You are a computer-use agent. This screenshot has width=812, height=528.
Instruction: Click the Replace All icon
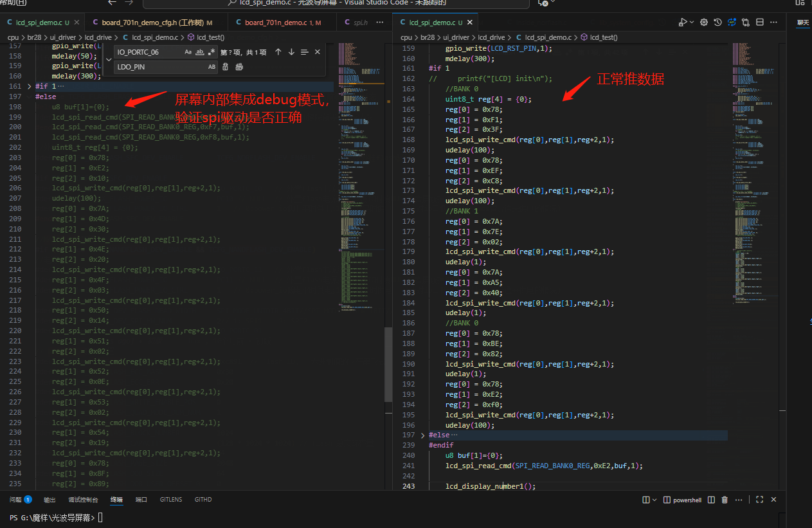239,67
